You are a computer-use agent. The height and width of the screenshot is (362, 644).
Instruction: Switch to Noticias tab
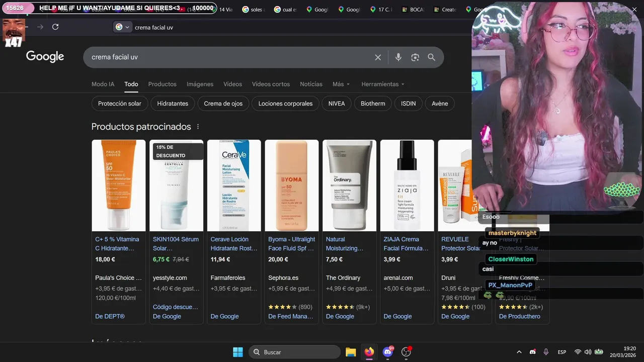point(311,84)
